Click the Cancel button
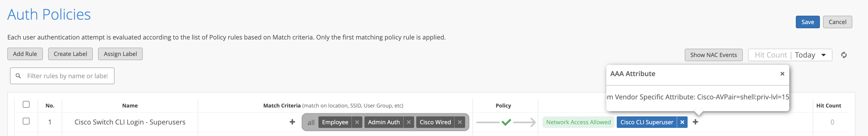This screenshot has height=136, width=868. (837, 22)
